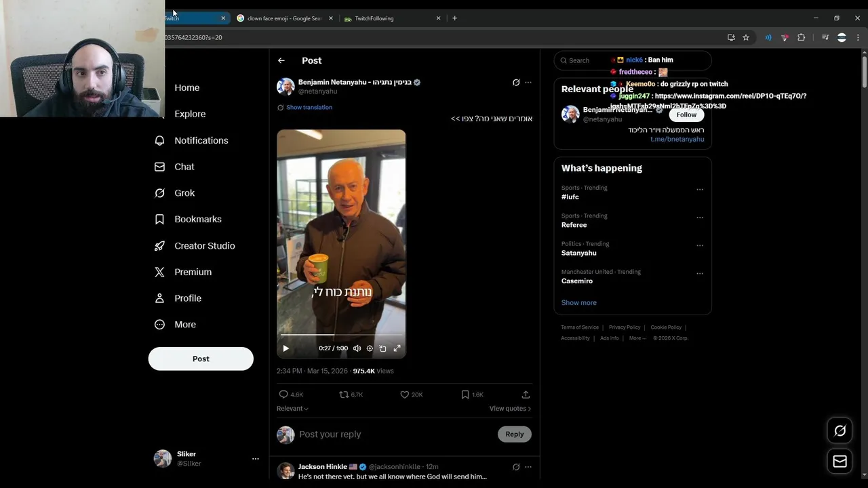The width and height of the screenshot is (868, 488).
Task: Open floating Grok button
Action: [840, 430]
